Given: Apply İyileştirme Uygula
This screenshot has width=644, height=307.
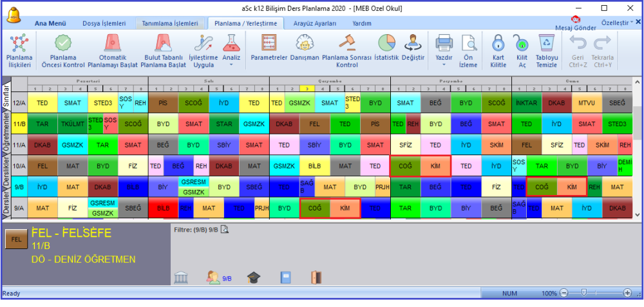Looking at the screenshot, I should tap(203, 51).
